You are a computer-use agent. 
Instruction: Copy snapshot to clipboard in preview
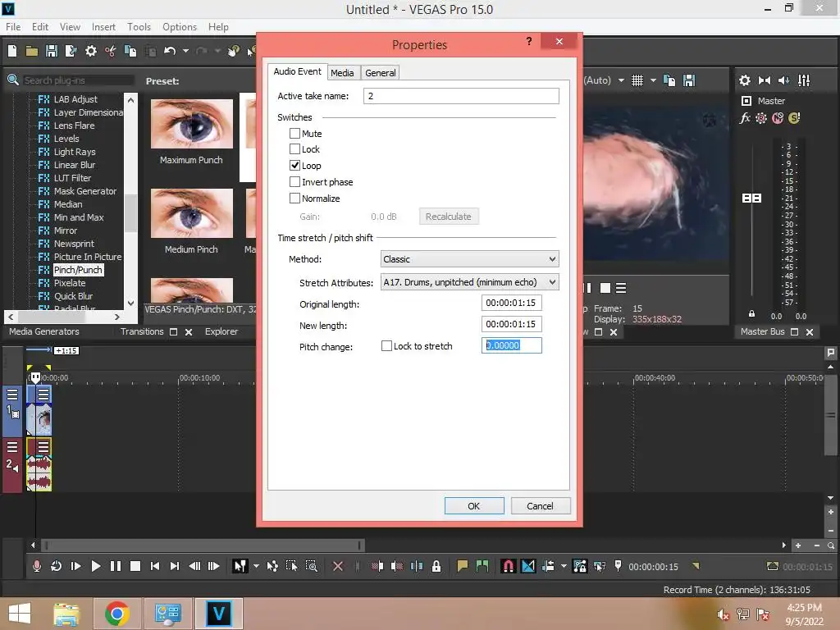pyautogui.click(x=669, y=80)
